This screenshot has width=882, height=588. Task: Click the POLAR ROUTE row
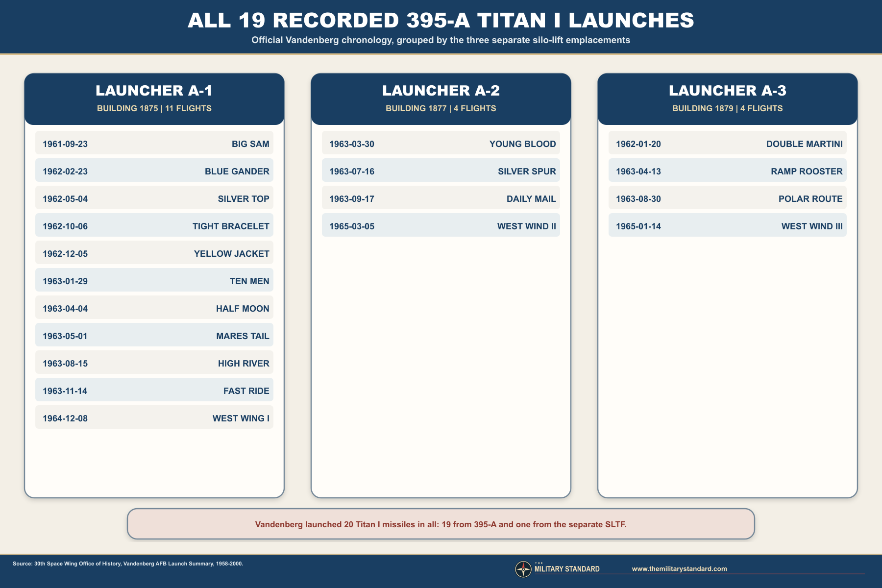coord(728,197)
